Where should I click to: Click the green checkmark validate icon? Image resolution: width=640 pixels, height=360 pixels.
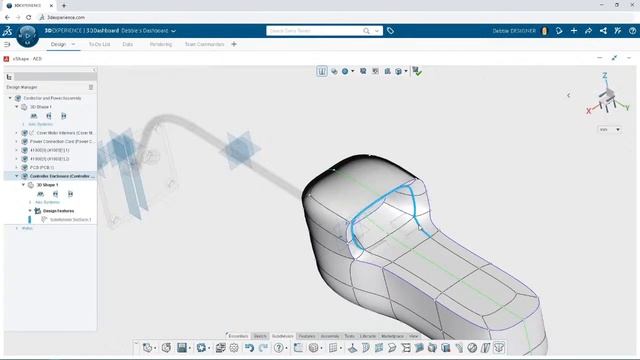tap(417, 71)
